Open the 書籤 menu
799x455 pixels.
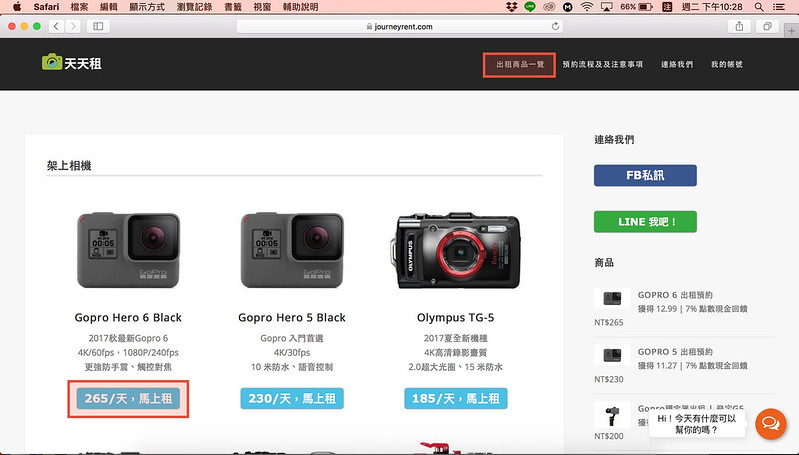pos(233,7)
